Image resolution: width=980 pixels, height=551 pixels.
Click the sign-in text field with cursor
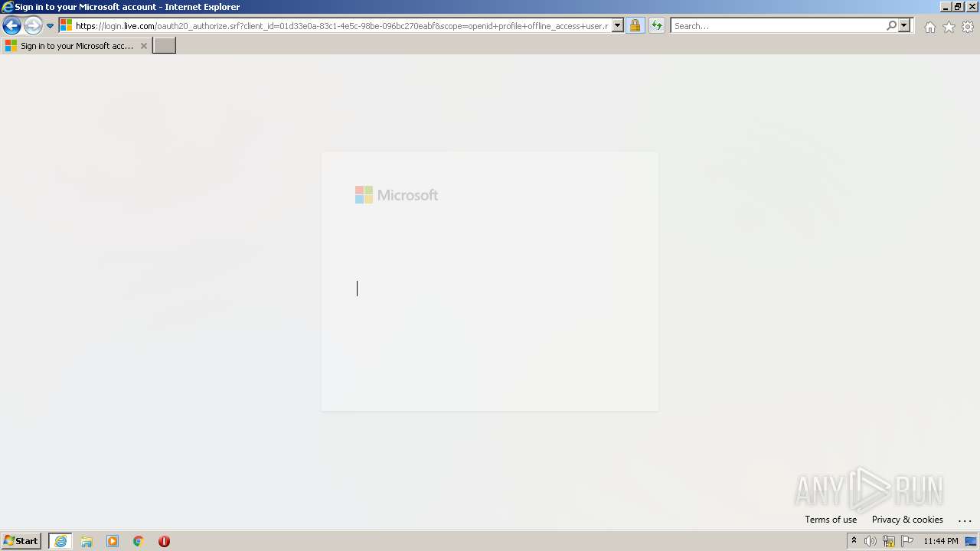pos(490,289)
